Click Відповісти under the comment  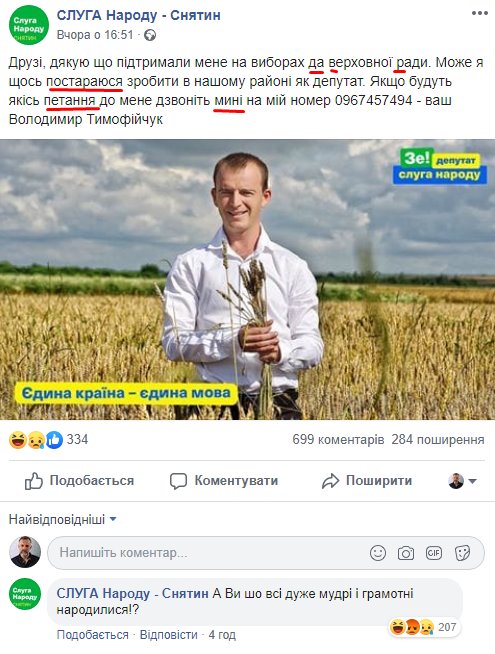coord(168,635)
